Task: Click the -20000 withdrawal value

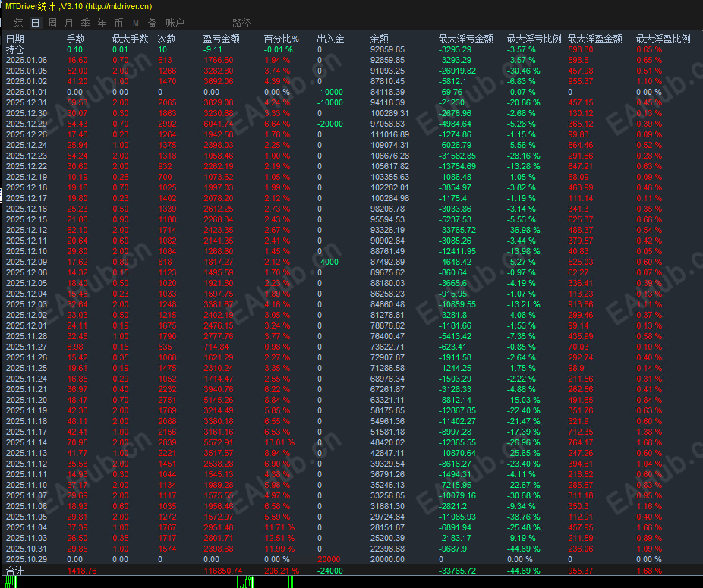Action: coord(330,124)
